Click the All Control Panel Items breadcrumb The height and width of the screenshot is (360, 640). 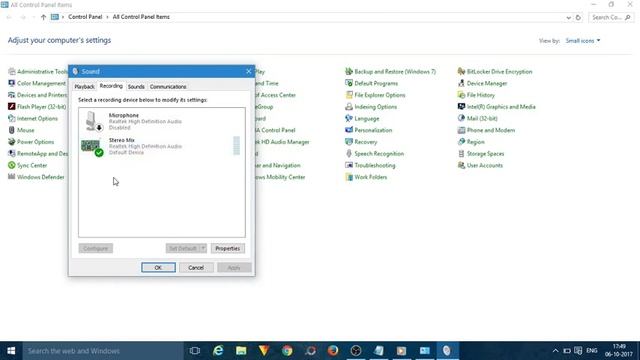coord(141,17)
